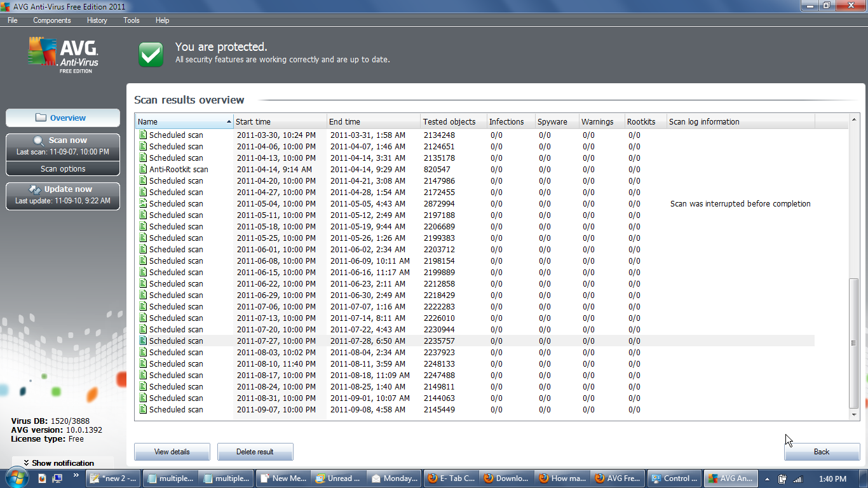Open Unread taskbar window

(x=339, y=478)
